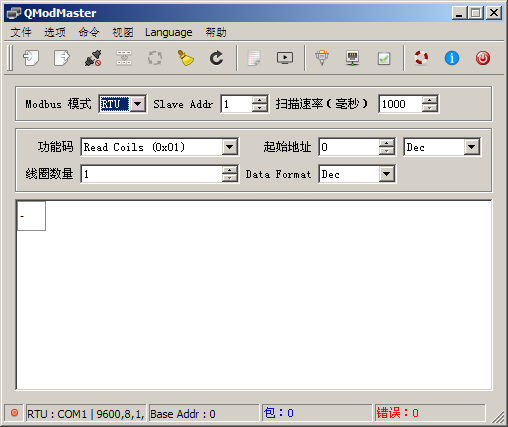Click the Base Addr : 0 status text
The width and height of the screenshot is (508, 427).
(183, 414)
